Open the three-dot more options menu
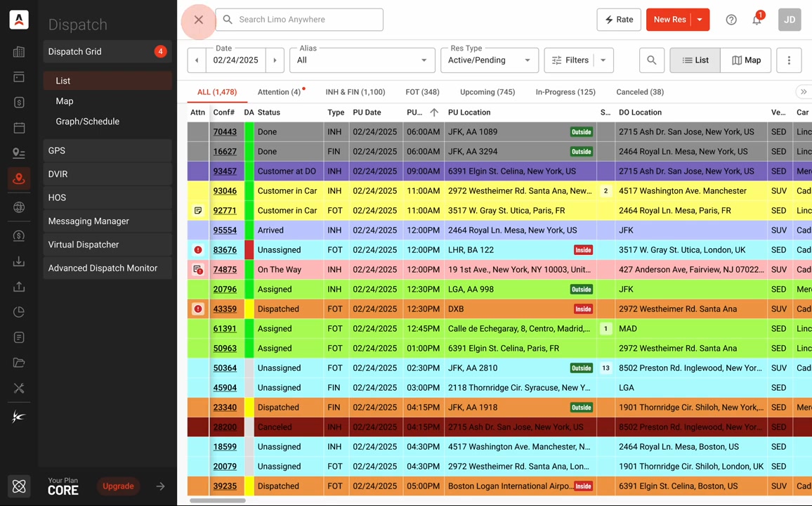This screenshot has width=812, height=506. pos(789,60)
